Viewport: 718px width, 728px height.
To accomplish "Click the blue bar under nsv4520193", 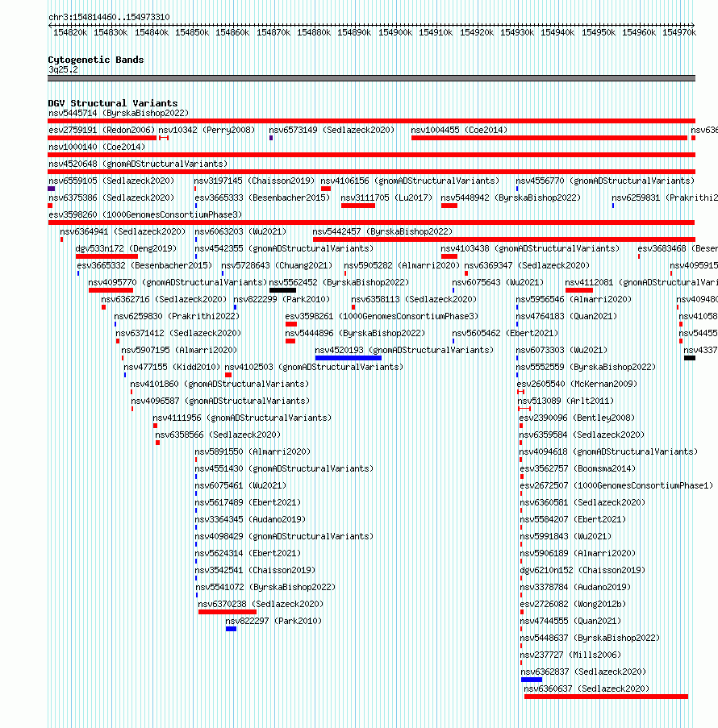I will 348,358.
